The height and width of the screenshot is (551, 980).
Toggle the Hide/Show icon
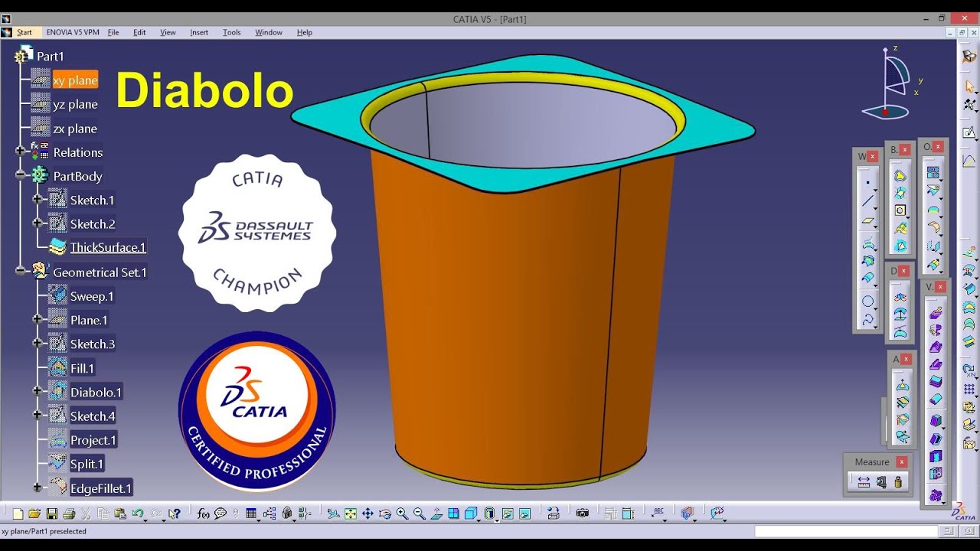click(x=507, y=514)
